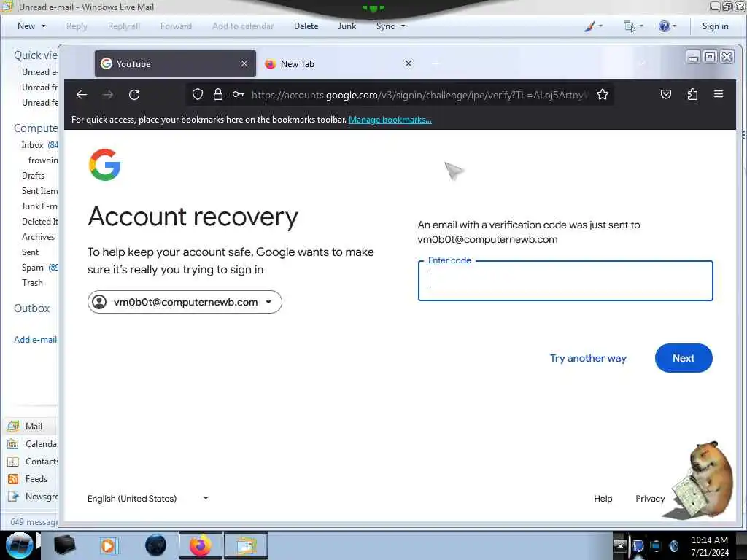Show hidden system tray icons
Image resolution: width=747 pixels, height=560 pixels.
pyautogui.click(x=620, y=545)
